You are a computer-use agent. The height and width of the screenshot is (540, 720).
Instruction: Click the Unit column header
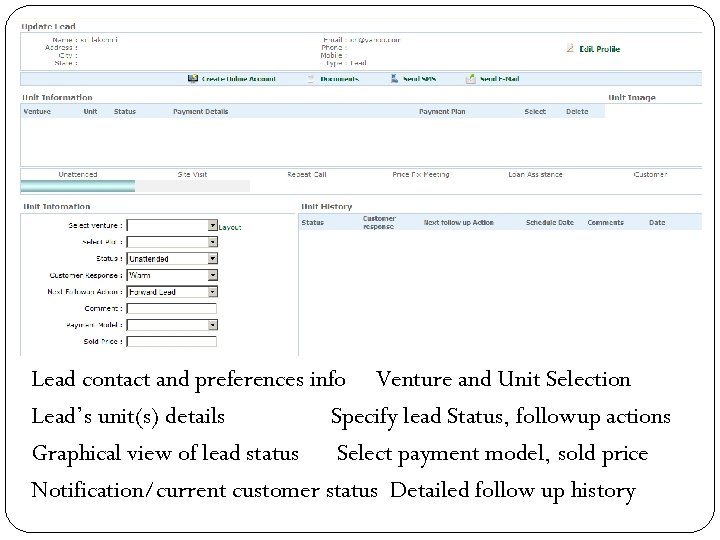pos(90,112)
